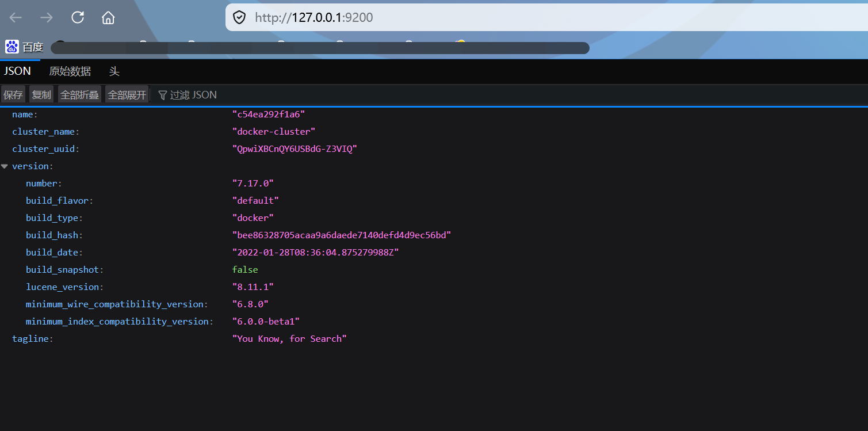Click the browser back arrow
Image resolution: width=868 pixels, height=431 pixels.
(x=16, y=18)
